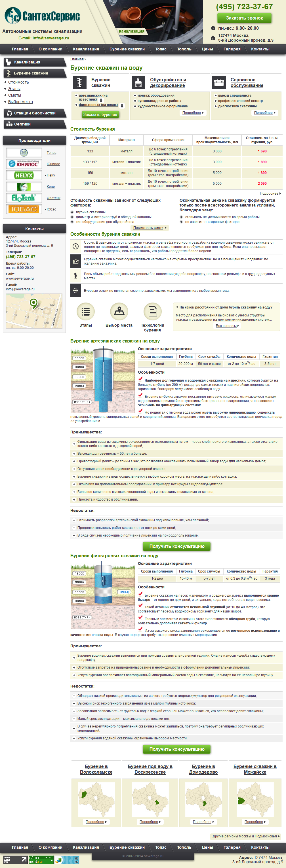
Task: Click the clock icon next to Сроки text
Action: 76,246
